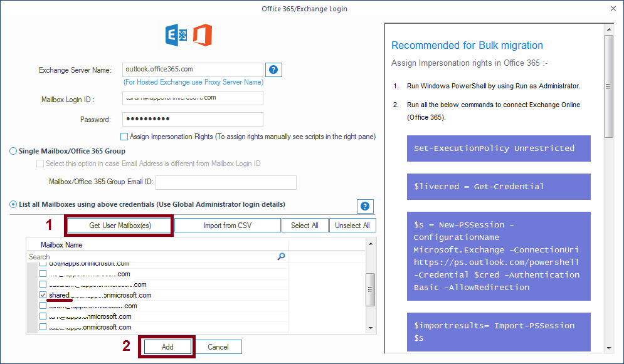Click into the Mailbox Login ID field
624x364 pixels.
pos(193,98)
